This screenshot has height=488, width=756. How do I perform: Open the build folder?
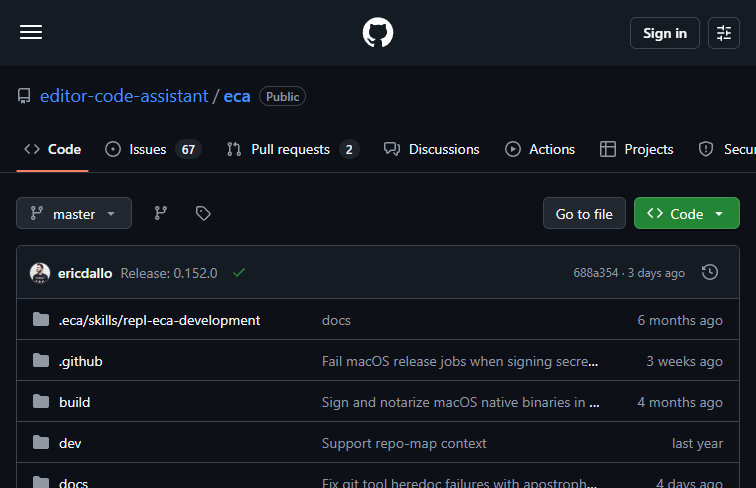tap(74, 402)
